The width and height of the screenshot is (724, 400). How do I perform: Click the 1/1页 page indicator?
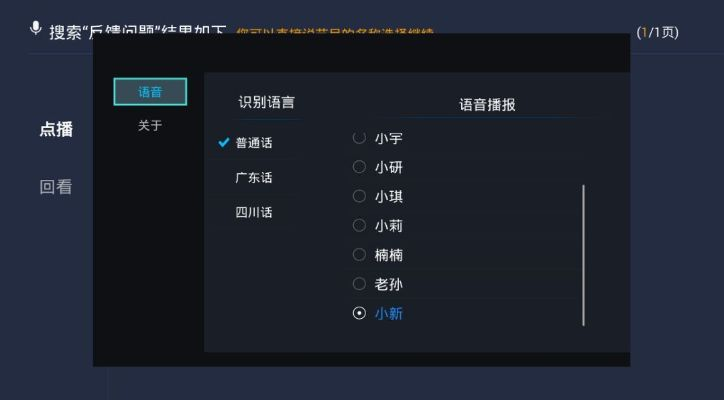point(657,33)
